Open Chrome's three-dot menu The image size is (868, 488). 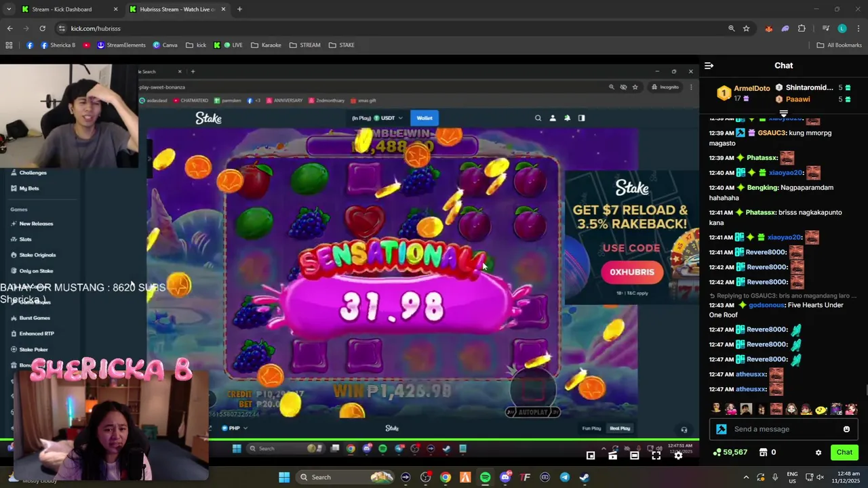coord(859,28)
